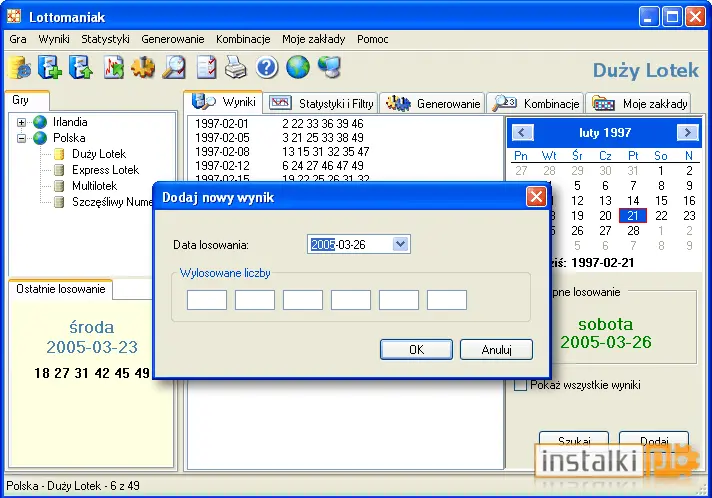
Task: Click the network computer globe icon
Action: click(x=329, y=68)
